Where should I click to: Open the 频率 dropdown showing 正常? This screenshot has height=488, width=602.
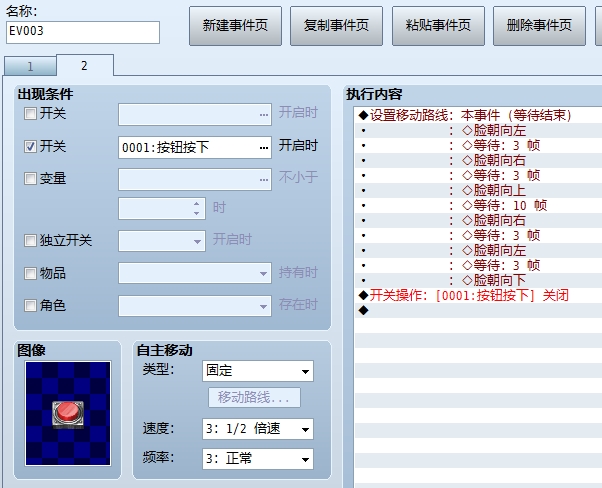point(258,459)
